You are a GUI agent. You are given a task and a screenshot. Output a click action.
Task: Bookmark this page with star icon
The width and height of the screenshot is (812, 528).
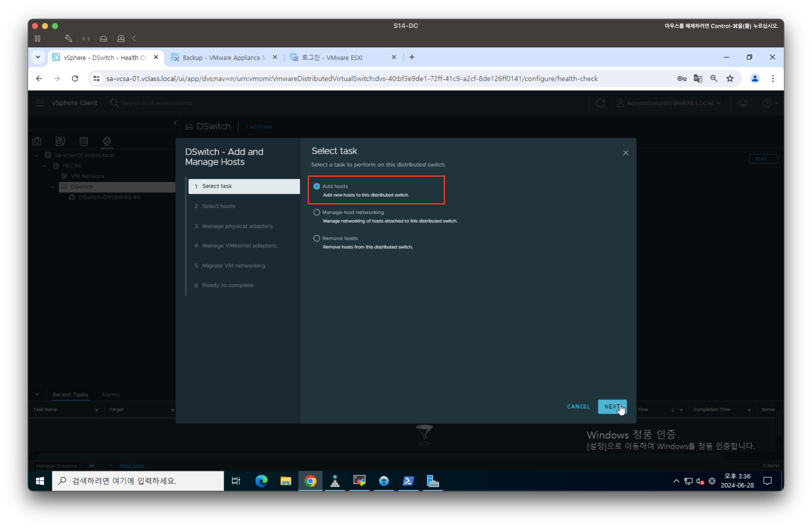tap(730, 79)
